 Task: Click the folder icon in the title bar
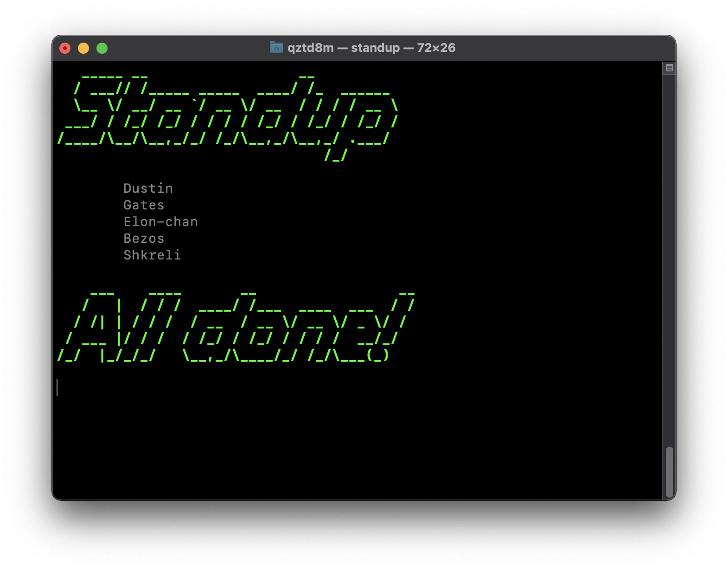tap(276, 48)
